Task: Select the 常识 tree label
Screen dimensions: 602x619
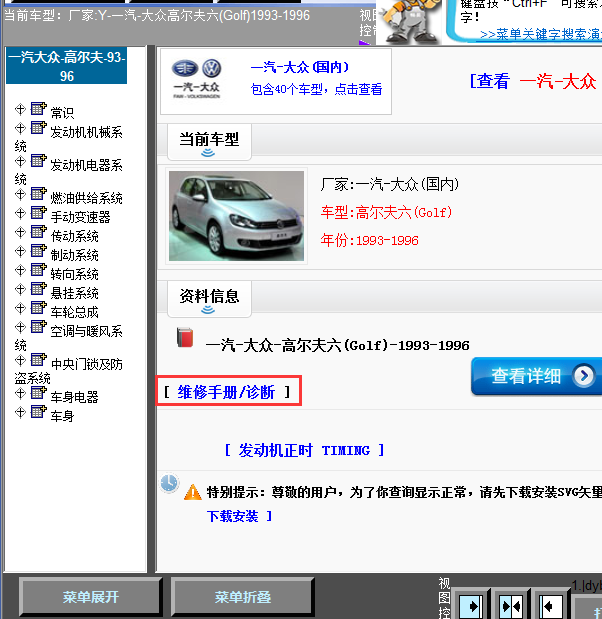Action: [62, 113]
